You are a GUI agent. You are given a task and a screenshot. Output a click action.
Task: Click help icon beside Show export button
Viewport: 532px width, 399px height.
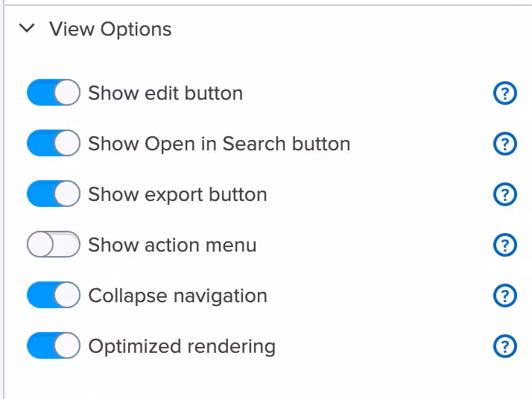[505, 194]
